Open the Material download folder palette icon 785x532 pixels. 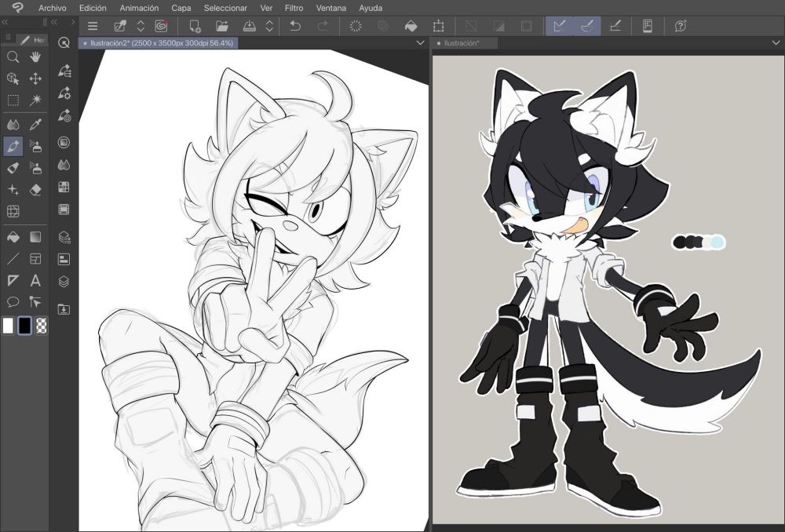pyautogui.click(x=64, y=309)
